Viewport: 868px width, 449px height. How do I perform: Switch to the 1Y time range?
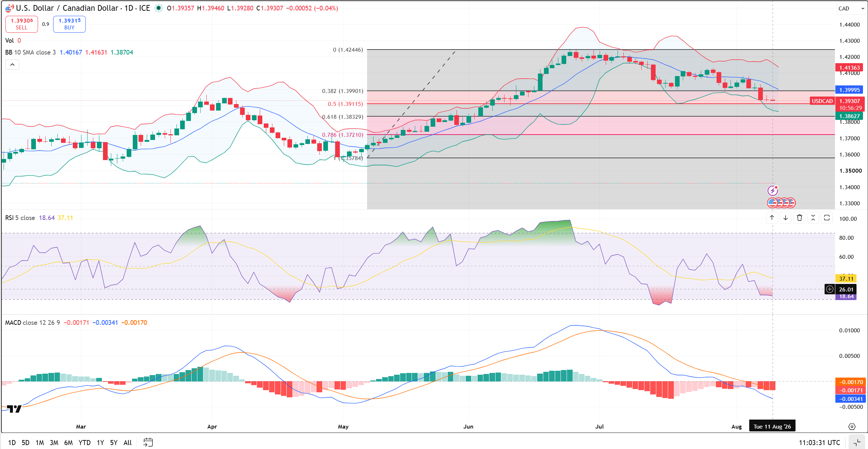100,443
